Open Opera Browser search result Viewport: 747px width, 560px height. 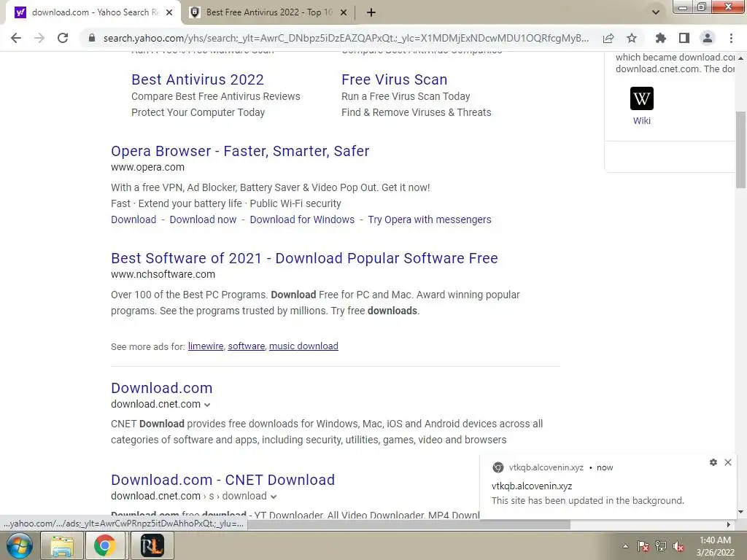click(240, 151)
